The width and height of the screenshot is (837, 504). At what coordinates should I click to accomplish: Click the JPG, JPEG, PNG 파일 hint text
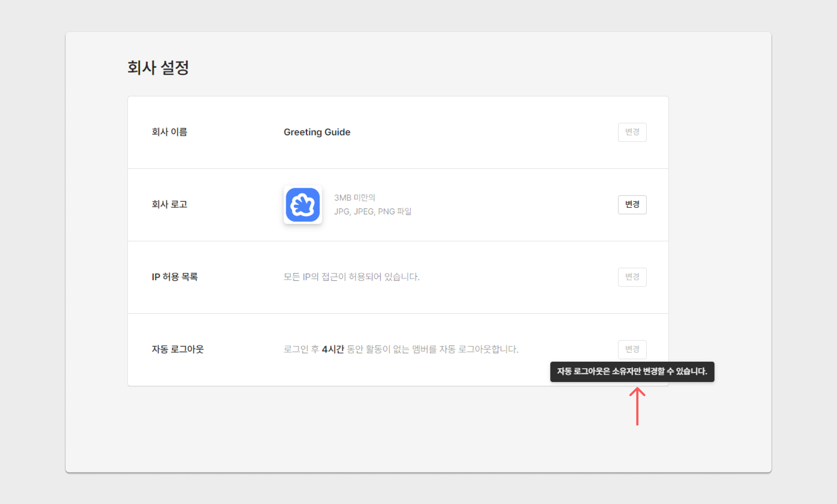372,211
